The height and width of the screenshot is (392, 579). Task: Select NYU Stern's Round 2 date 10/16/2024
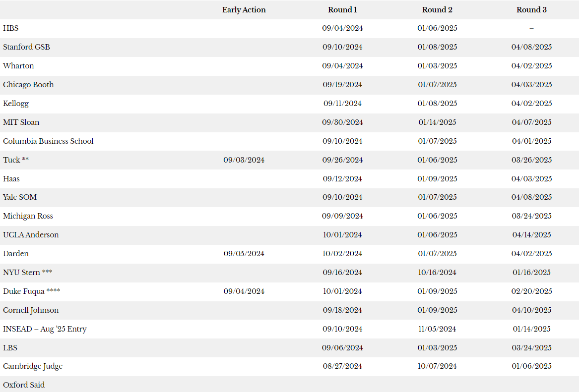point(437,273)
